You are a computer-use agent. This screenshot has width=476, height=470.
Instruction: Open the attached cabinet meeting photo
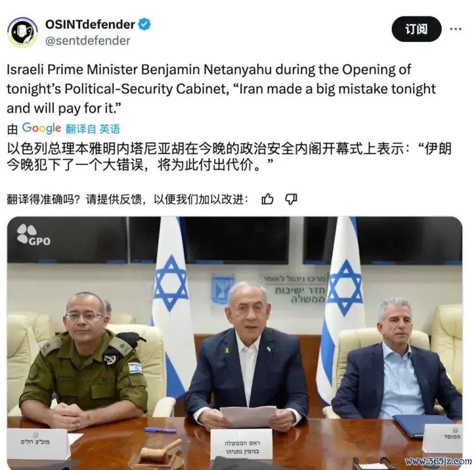[x=235, y=343]
